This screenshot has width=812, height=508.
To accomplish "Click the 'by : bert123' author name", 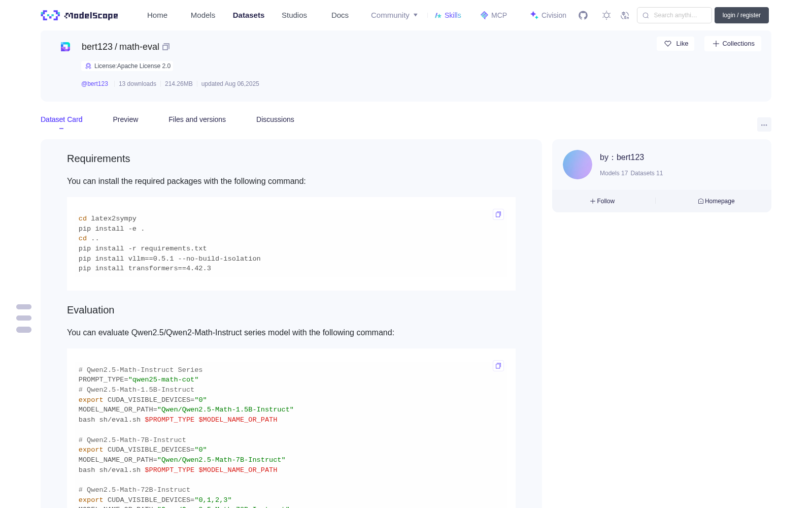I will click(x=622, y=157).
